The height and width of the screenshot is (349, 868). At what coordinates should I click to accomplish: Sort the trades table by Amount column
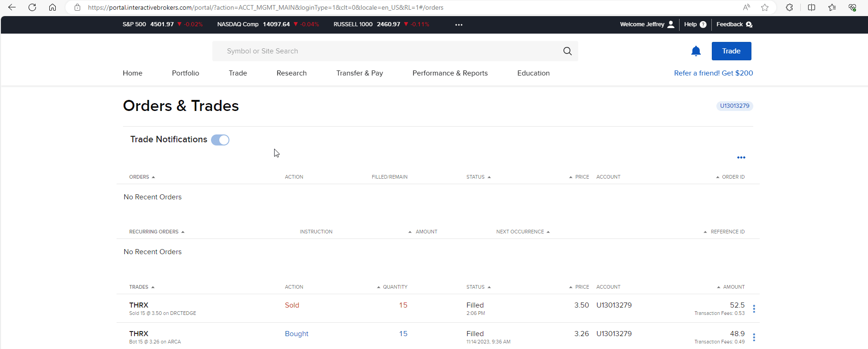pos(733,287)
